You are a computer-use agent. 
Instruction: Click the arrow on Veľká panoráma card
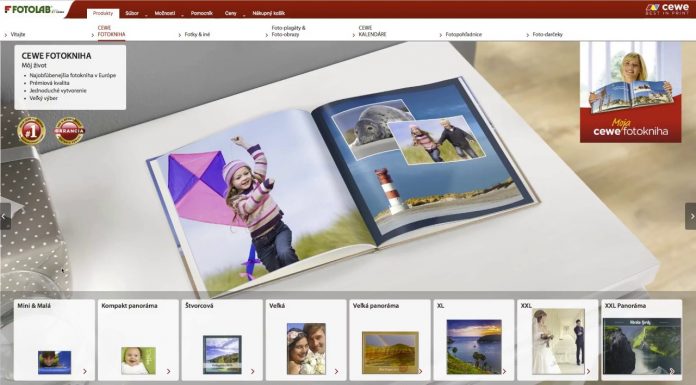[420, 371]
